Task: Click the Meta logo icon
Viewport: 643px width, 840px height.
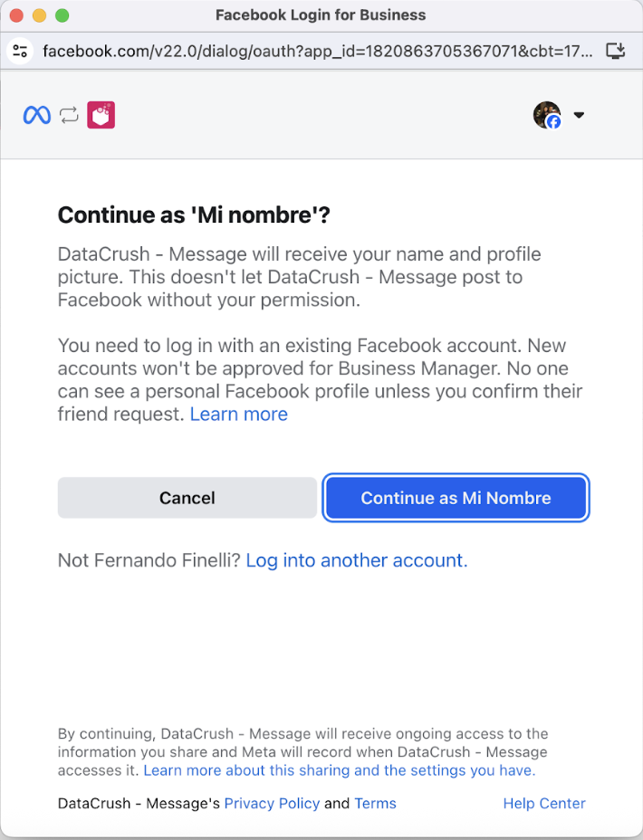Action: click(37, 115)
